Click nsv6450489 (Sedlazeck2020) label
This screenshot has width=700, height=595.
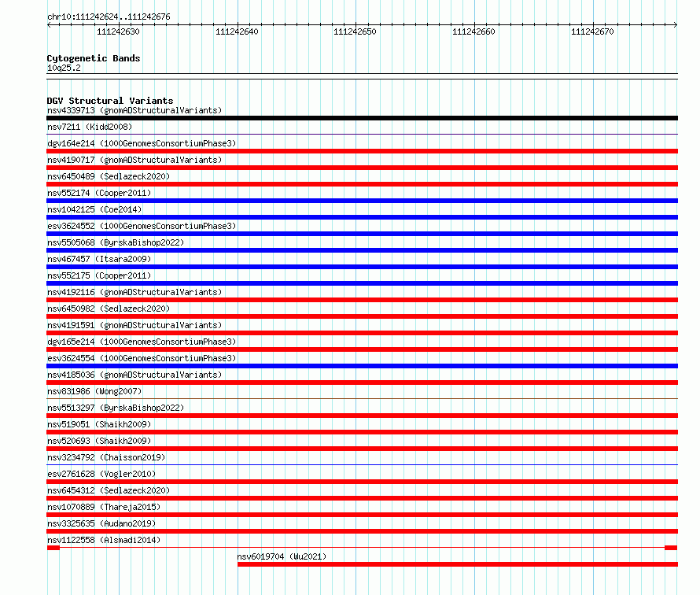click(109, 176)
